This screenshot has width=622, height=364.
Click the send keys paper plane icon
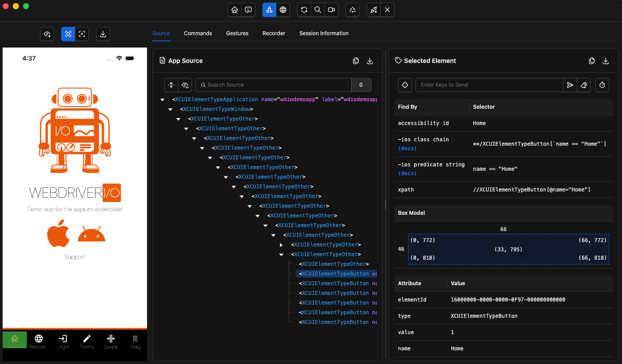click(x=570, y=85)
